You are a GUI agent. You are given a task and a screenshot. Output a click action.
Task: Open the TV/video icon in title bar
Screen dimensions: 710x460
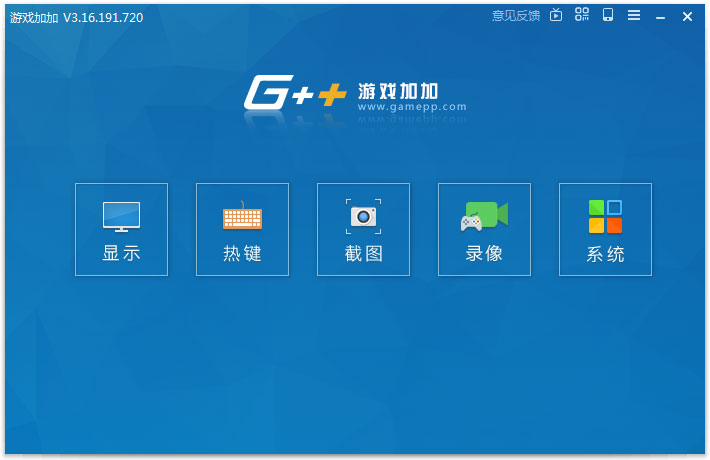point(556,15)
